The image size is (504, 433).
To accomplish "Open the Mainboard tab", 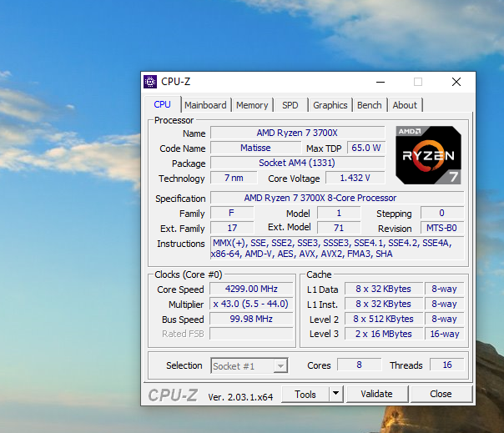I will click(205, 105).
